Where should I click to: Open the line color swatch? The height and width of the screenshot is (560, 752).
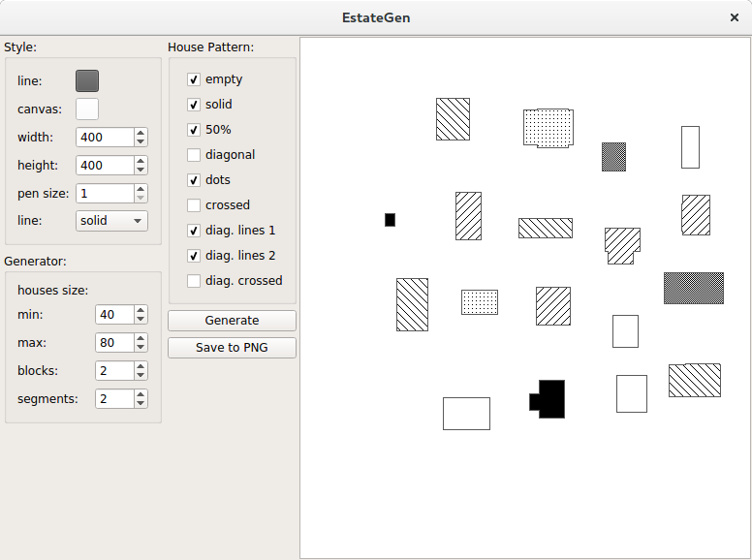click(x=87, y=81)
